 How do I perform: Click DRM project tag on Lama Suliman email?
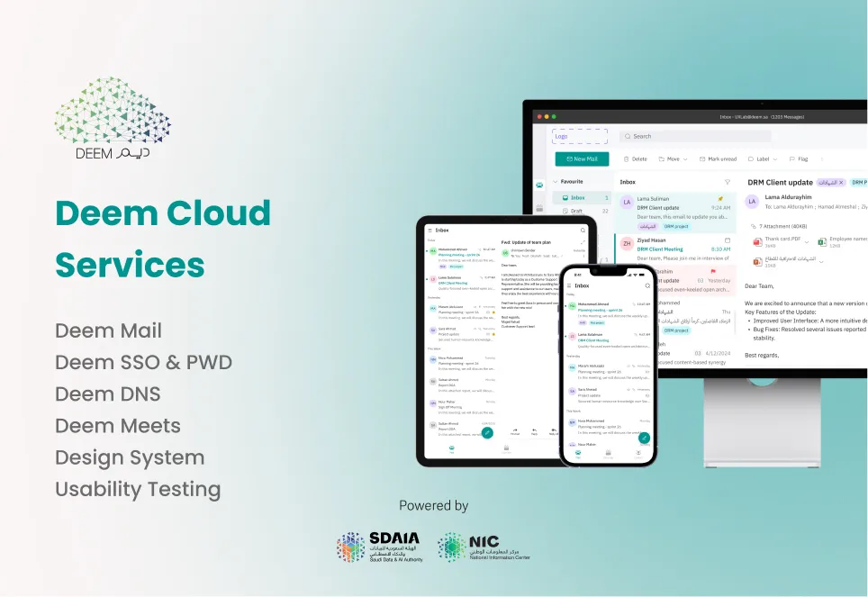(676, 227)
